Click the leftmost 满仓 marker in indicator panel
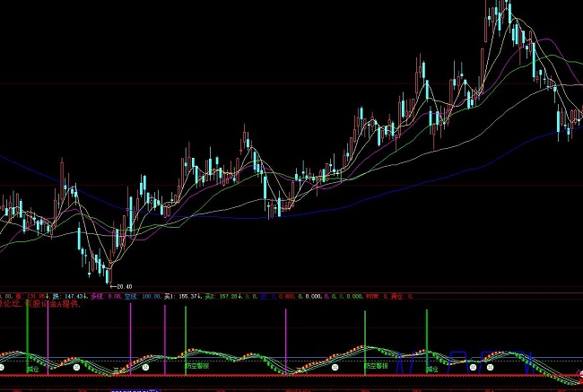Image resolution: width=583 pixels, height=392 pixels. (32, 368)
